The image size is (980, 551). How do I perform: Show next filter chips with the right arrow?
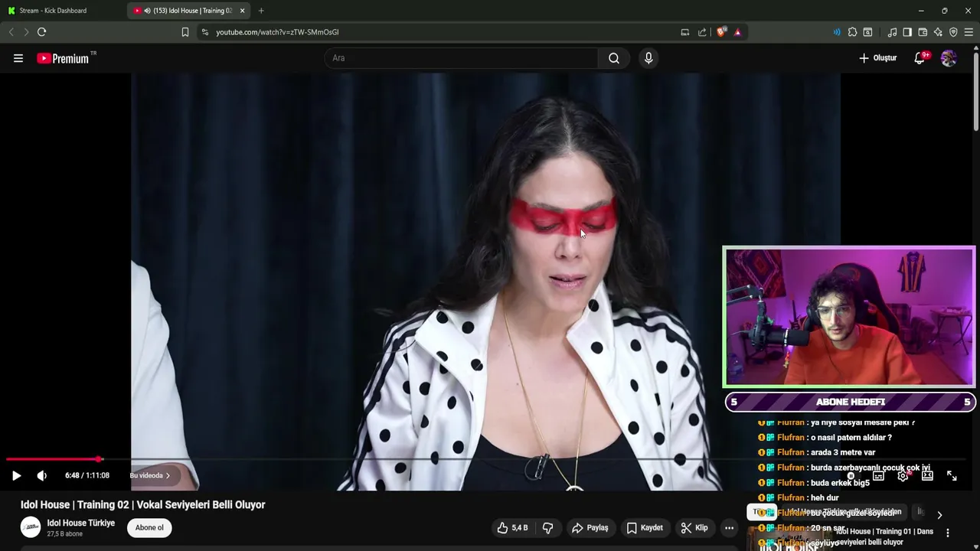point(939,515)
